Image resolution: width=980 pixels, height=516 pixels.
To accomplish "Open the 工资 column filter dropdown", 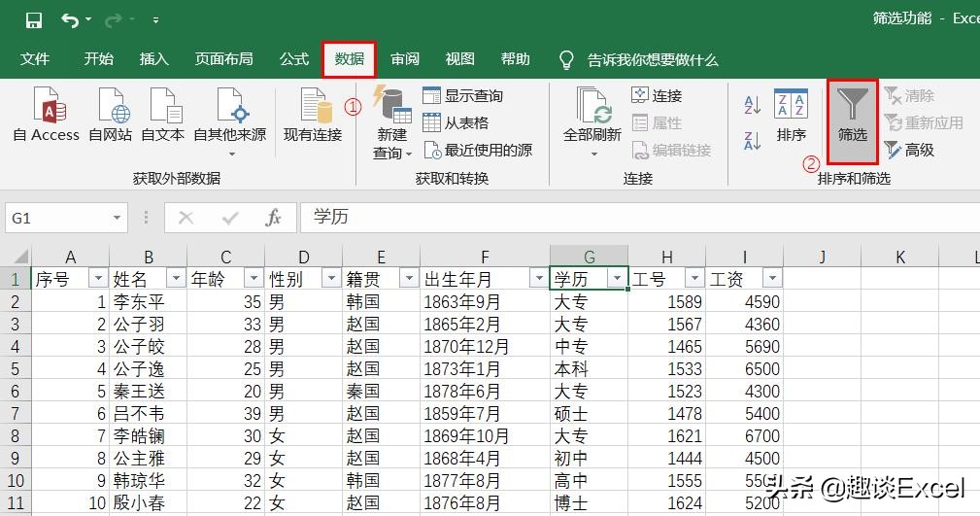I will (x=772, y=278).
